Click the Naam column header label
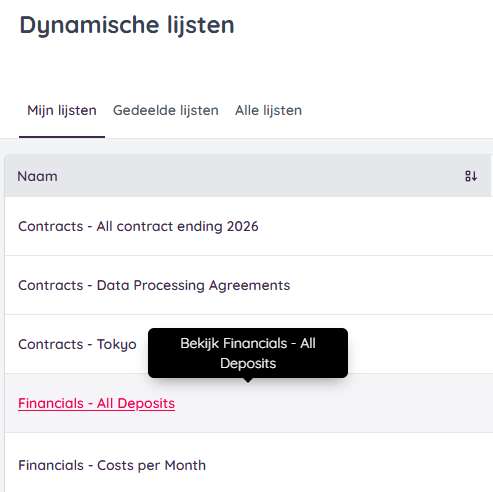Image resolution: width=493 pixels, height=492 pixels. 37,176
